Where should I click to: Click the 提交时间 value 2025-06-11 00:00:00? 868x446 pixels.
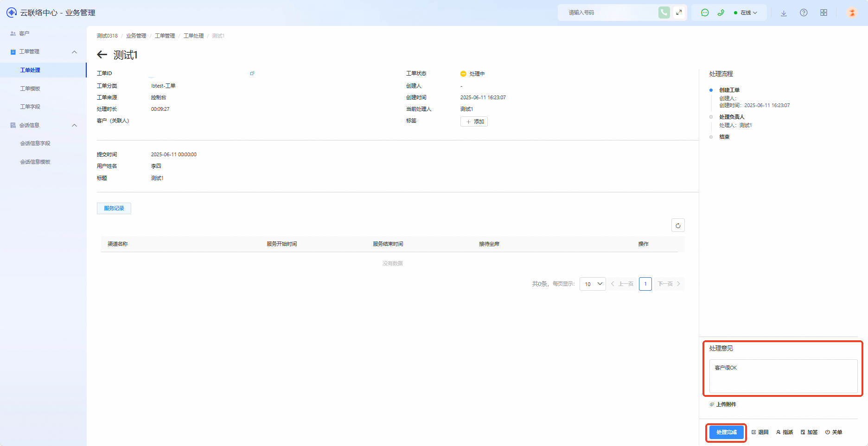(x=174, y=154)
